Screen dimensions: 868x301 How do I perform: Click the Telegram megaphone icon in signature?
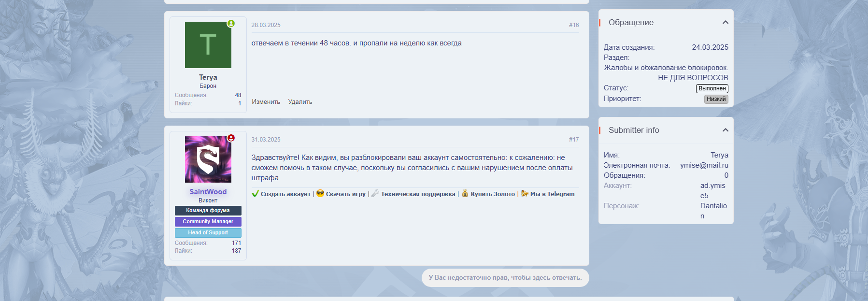[525, 194]
